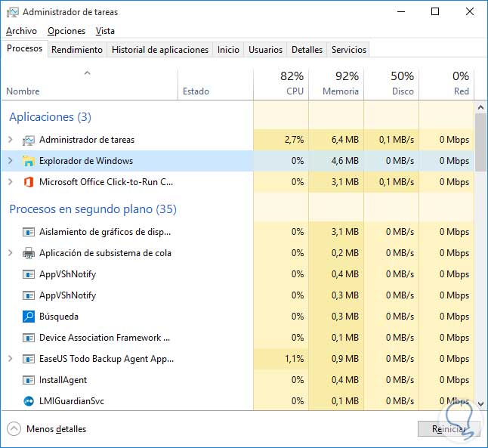
Task: Click the printer icon of Aplicación de subsistema de cola
Action: click(29, 253)
